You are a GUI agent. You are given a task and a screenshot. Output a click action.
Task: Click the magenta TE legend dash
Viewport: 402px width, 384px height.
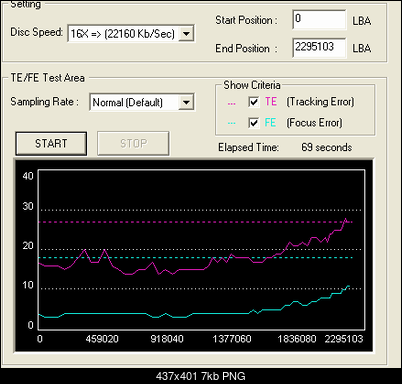(231, 104)
